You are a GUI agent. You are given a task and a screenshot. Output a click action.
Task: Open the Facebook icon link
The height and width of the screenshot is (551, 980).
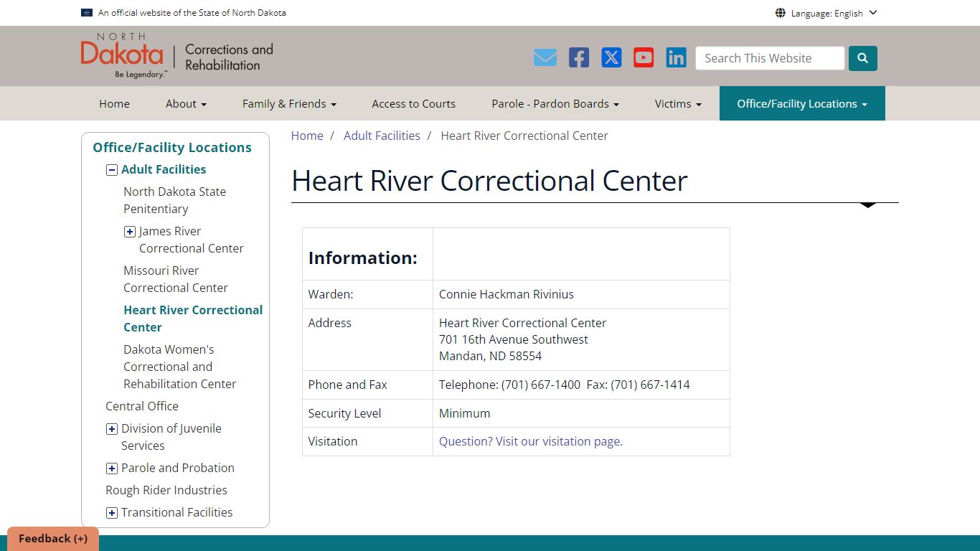tap(579, 58)
